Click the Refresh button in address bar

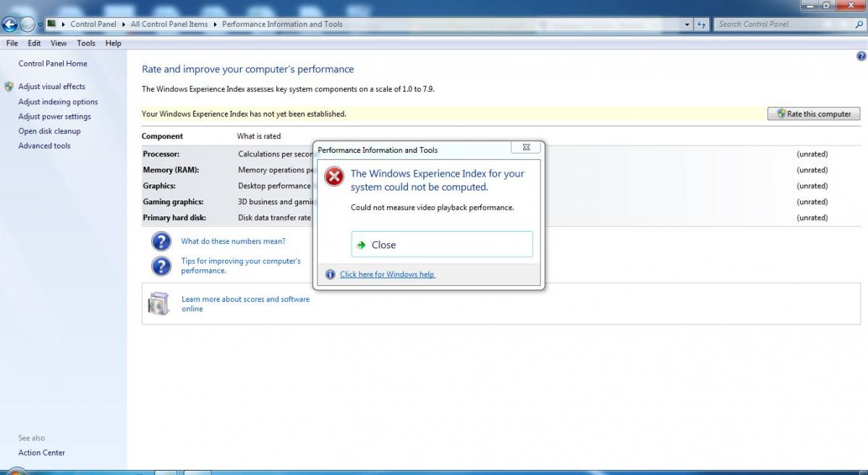tap(702, 24)
